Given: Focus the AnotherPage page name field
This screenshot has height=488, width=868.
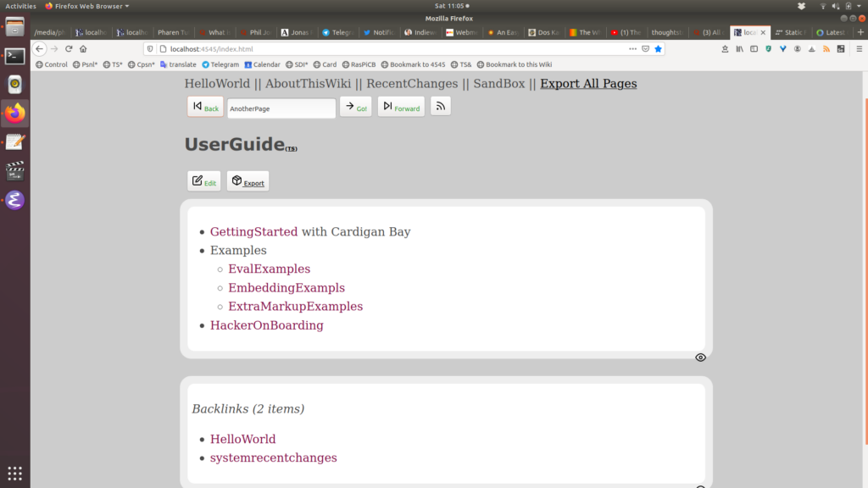Looking at the screenshot, I should coord(281,108).
